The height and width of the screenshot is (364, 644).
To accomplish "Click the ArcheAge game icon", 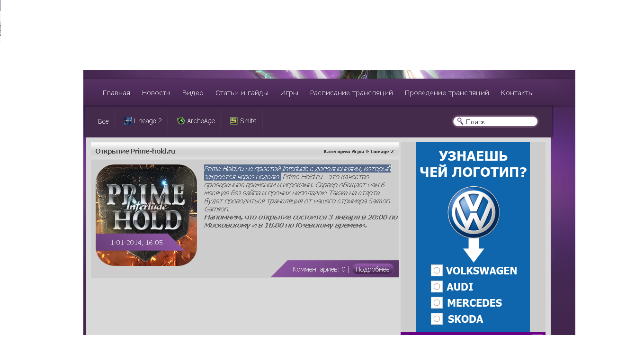I will [x=180, y=121].
